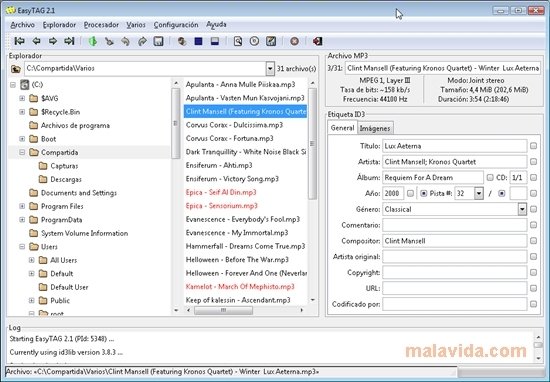Expand the $AVG folder node
The height and width of the screenshot is (382, 550).
(x=22, y=98)
